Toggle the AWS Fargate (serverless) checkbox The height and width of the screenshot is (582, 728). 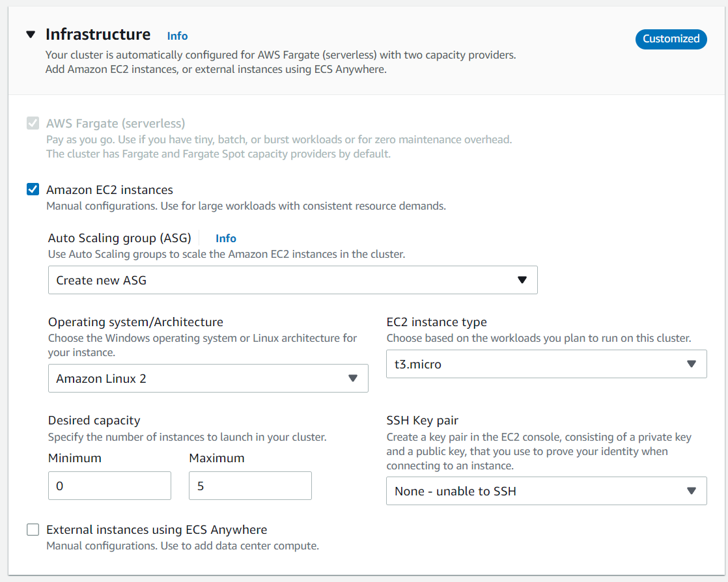[x=33, y=123]
